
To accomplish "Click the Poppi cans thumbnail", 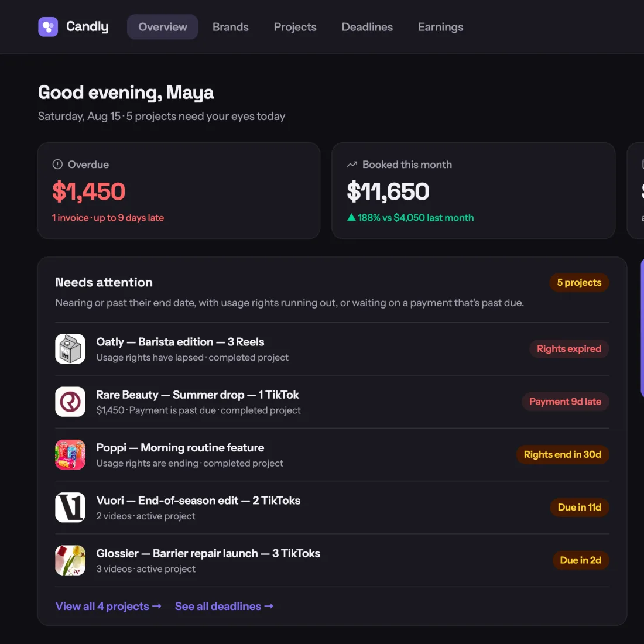I will click(70, 455).
